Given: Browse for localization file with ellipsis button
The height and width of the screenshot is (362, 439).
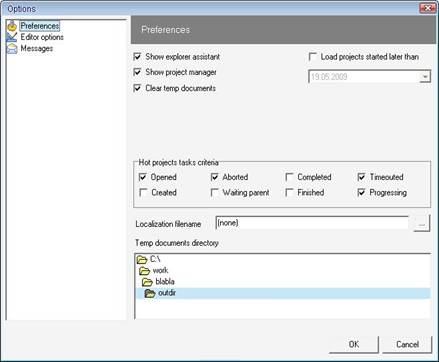Looking at the screenshot, I should [x=422, y=224].
